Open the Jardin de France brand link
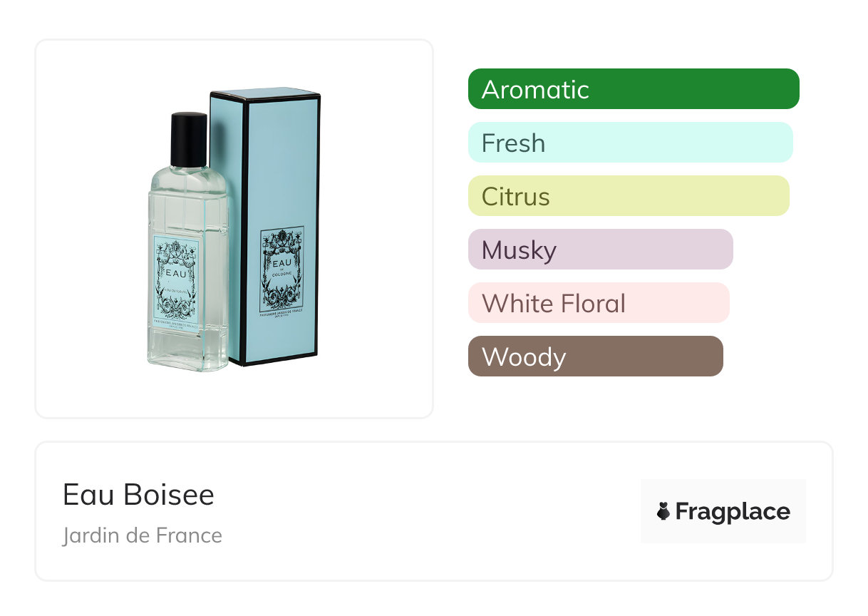 coord(142,535)
